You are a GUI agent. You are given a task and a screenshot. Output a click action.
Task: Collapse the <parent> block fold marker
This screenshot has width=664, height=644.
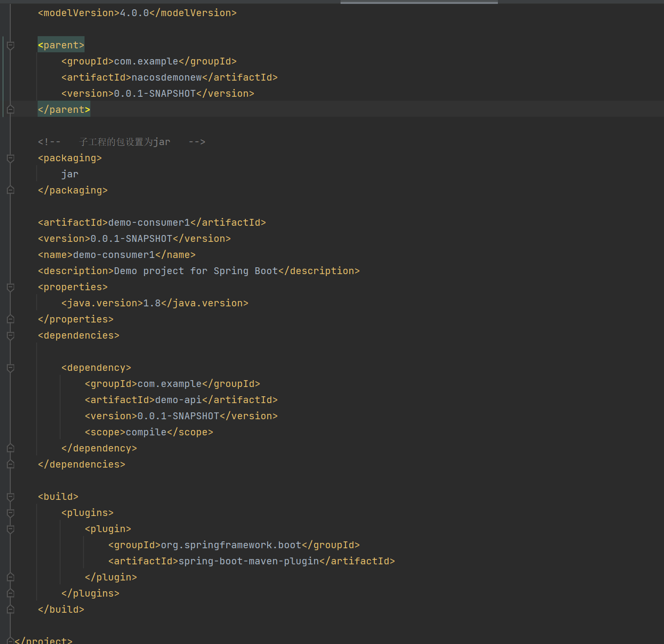pos(10,45)
